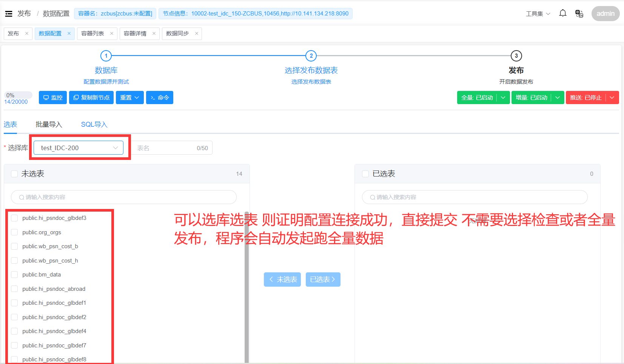Image resolution: width=624 pixels, height=364 pixels.
Task: Click the language translation icon
Action: [579, 14]
